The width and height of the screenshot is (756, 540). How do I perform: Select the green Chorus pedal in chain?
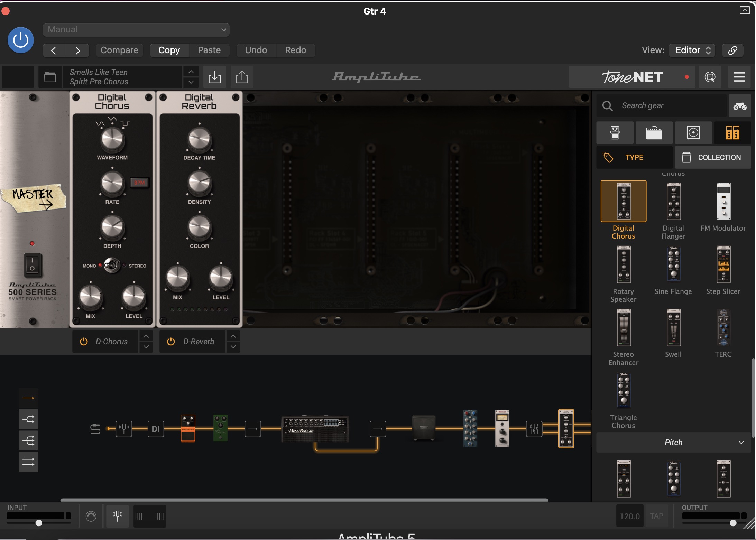click(x=221, y=428)
